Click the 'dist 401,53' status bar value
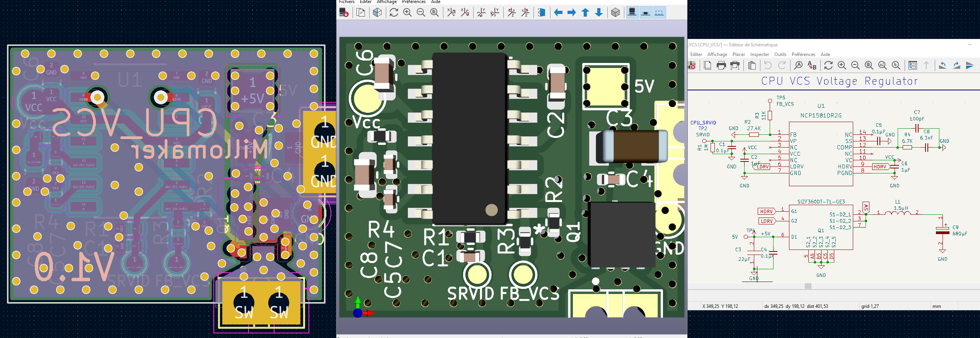Image resolution: width=980 pixels, height=338 pixels. (817, 306)
